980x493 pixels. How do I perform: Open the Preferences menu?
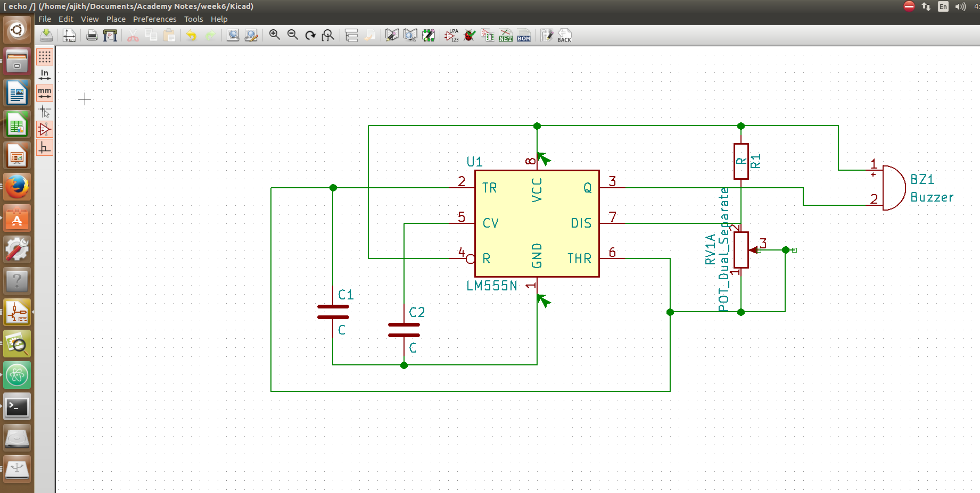(x=155, y=19)
